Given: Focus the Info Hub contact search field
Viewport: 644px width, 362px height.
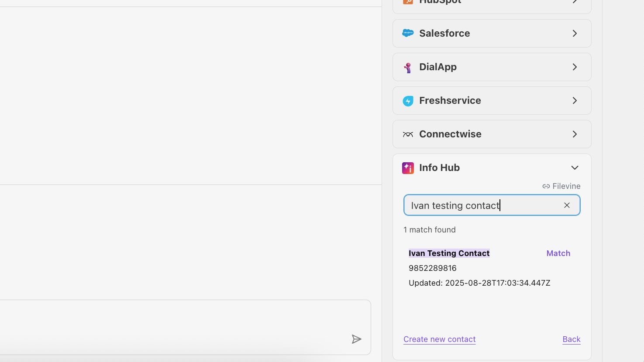Looking at the screenshot, I should coord(492,205).
